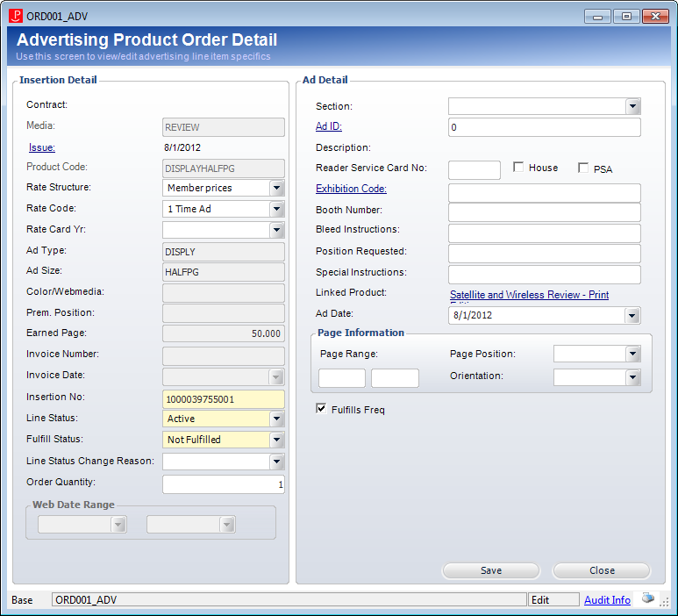Image resolution: width=678 pixels, height=616 pixels.
Task: Click the Save button
Action: (491, 570)
